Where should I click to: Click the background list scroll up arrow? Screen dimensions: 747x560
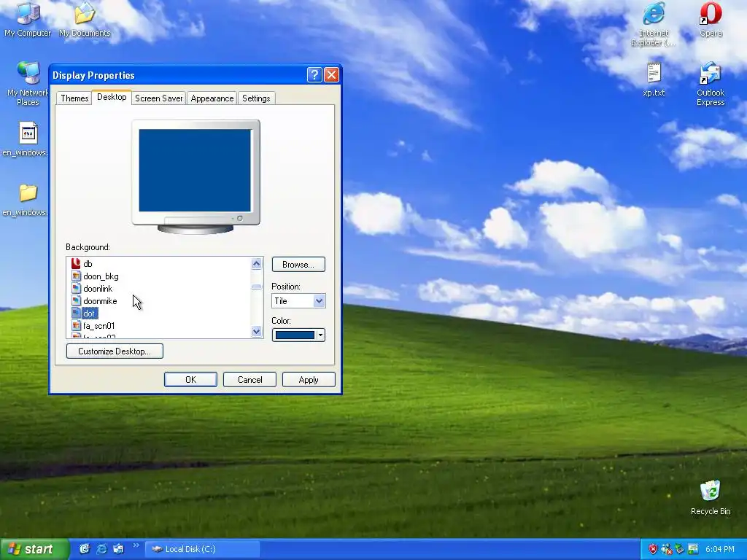[257, 263]
